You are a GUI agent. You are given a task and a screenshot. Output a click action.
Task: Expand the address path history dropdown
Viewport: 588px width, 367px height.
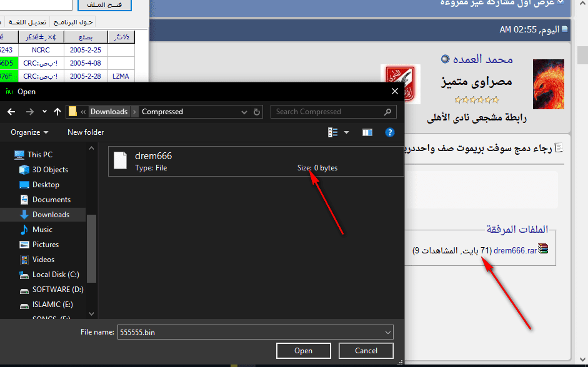click(244, 112)
